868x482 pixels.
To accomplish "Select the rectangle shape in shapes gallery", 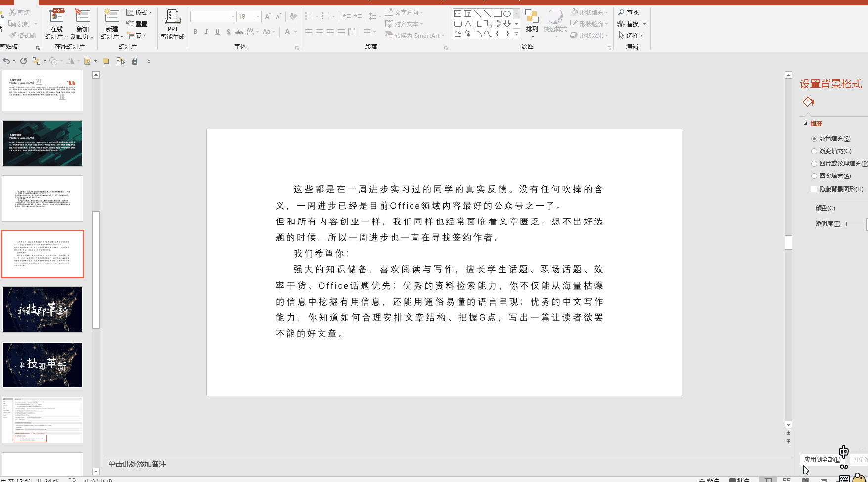I will 498,14.
